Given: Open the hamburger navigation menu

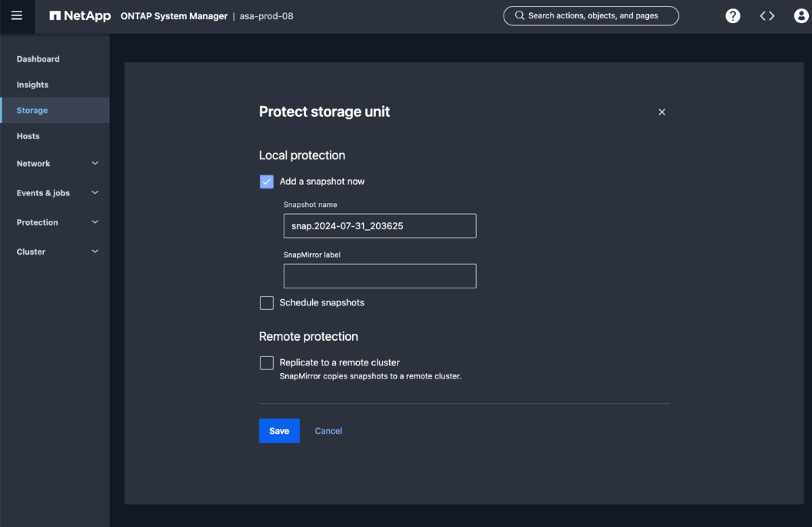Looking at the screenshot, I should coord(16,16).
